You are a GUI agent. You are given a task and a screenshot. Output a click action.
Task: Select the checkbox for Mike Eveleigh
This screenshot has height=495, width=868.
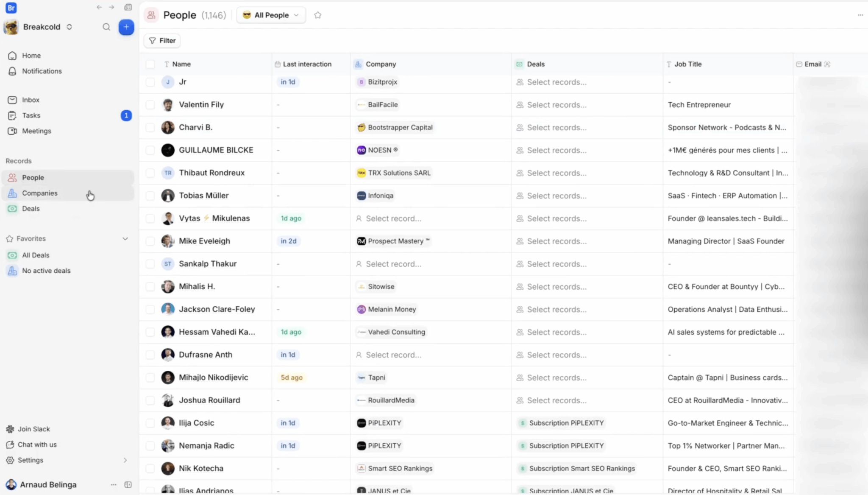point(150,241)
